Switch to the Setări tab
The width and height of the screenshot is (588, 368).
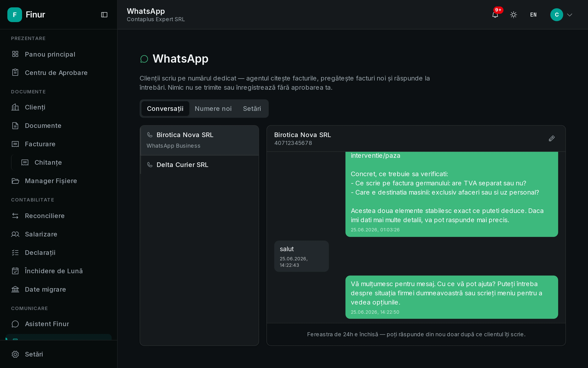tap(252, 109)
